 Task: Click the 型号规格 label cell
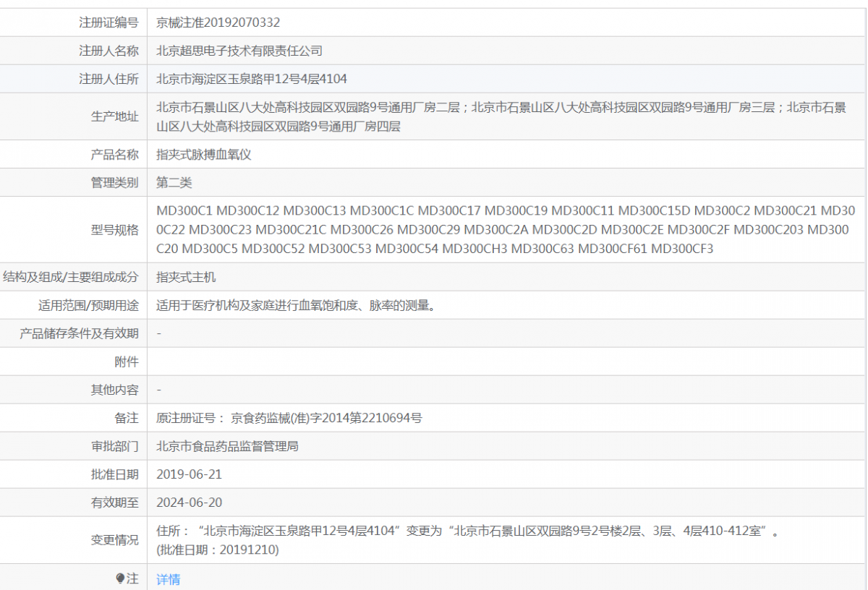pos(73,230)
